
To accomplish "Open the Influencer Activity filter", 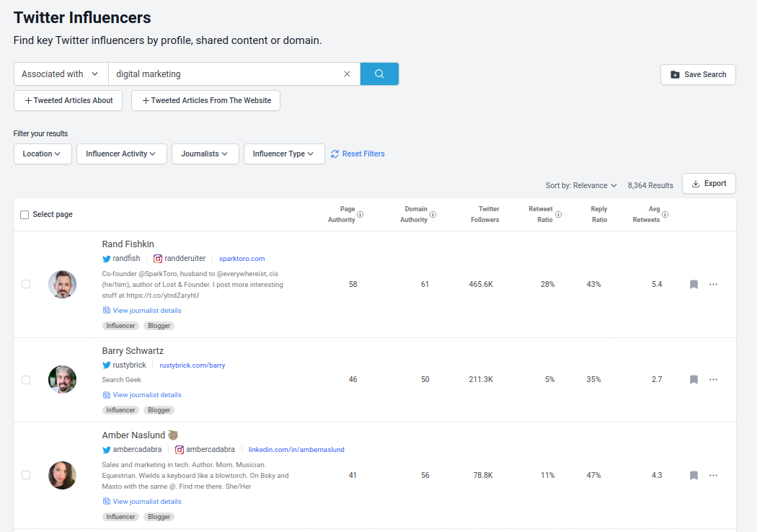I will (121, 154).
